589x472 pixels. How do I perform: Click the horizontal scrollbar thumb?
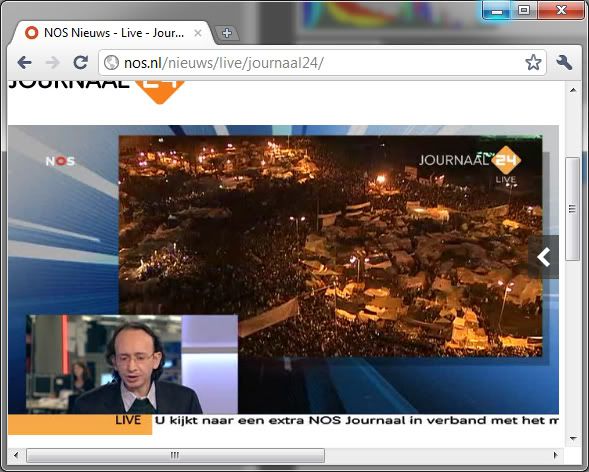[175, 455]
